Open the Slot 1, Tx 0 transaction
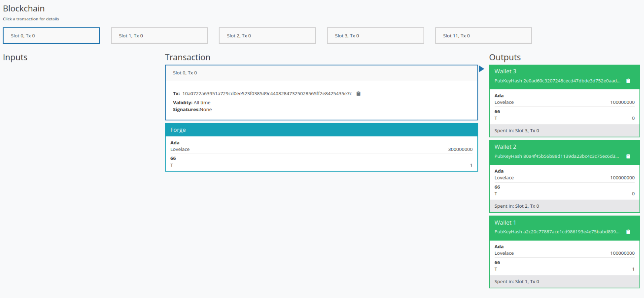This screenshot has width=644, height=298. [x=159, y=36]
